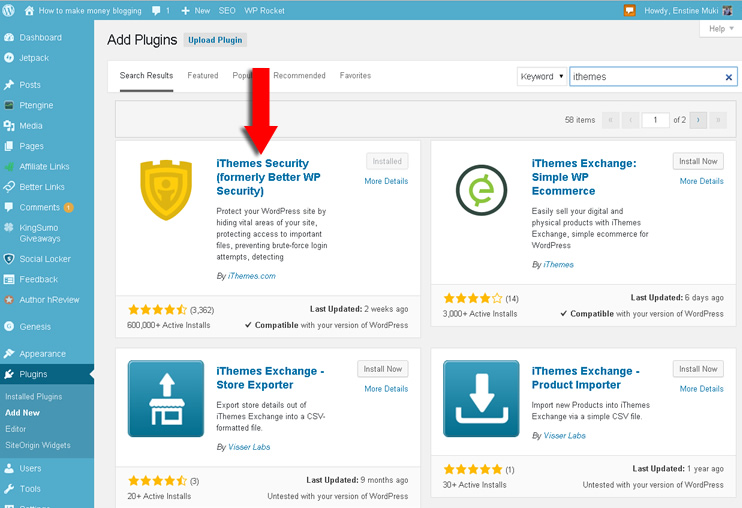Click the Better Links chain icon
The width and height of the screenshot is (742, 508).
[x=9, y=187]
